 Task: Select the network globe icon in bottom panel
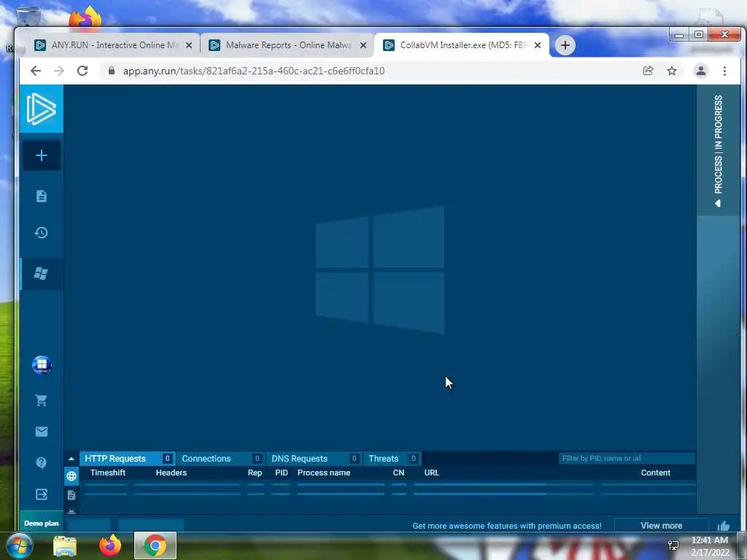(71, 475)
